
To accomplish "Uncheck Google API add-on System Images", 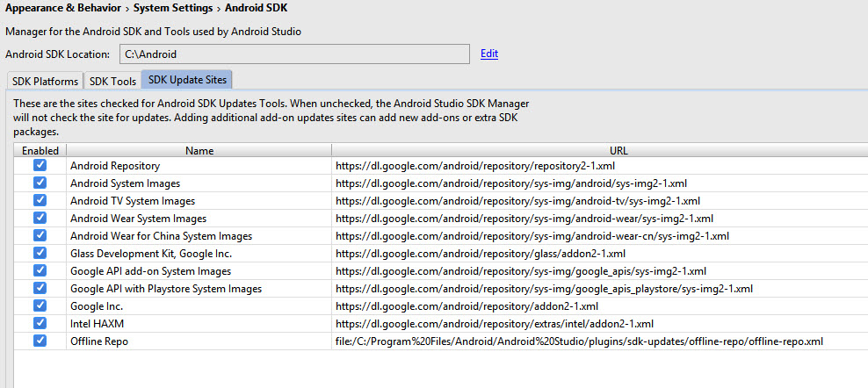I will click(40, 271).
